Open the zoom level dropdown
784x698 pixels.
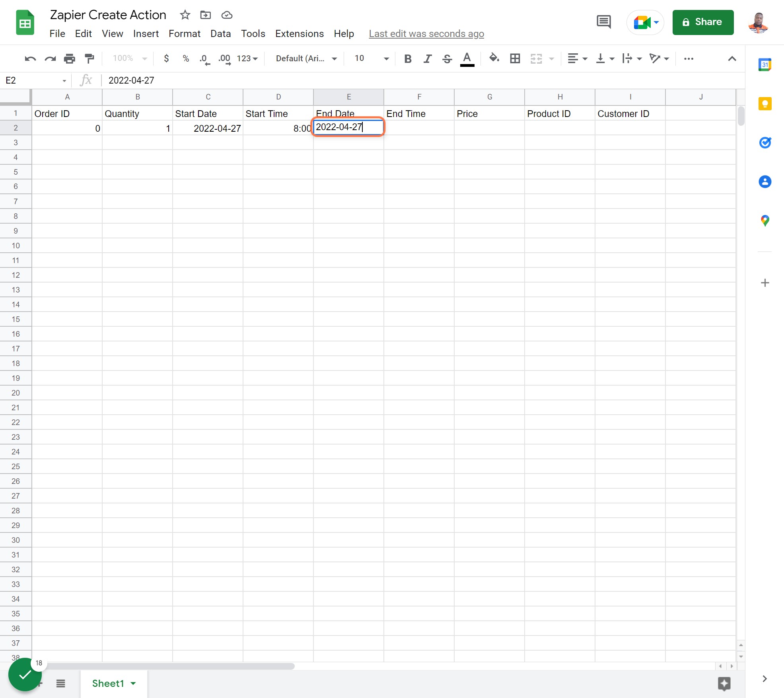(130, 58)
